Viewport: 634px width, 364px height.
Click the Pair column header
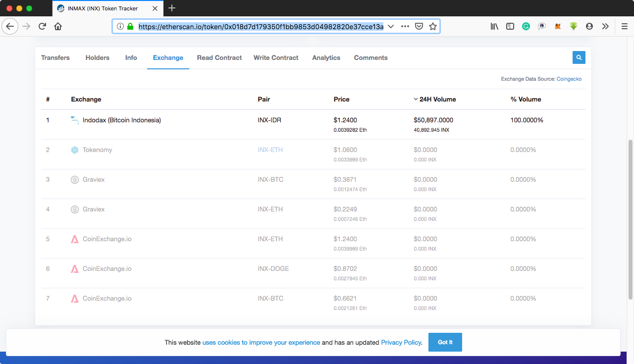tap(264, 99)
